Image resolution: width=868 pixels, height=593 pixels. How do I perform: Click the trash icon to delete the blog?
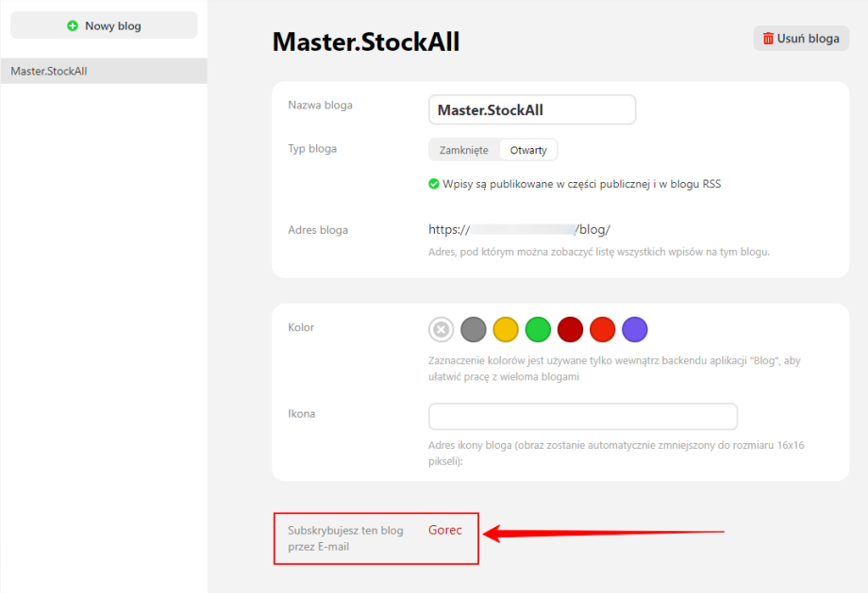[768, 39]
